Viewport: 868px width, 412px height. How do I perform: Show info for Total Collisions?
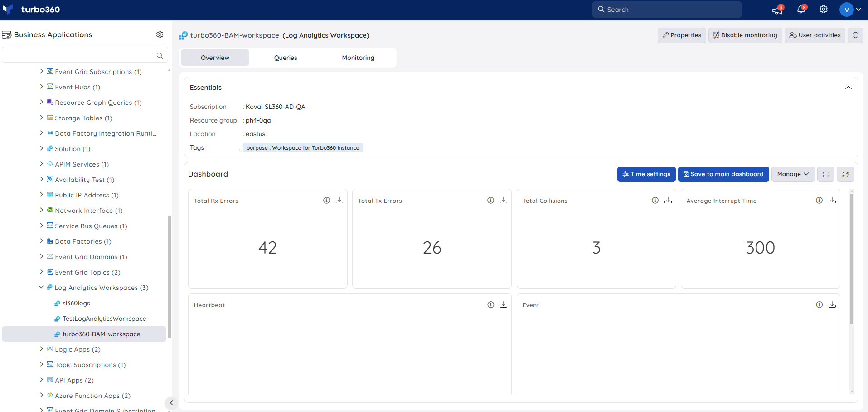[655, 201]
